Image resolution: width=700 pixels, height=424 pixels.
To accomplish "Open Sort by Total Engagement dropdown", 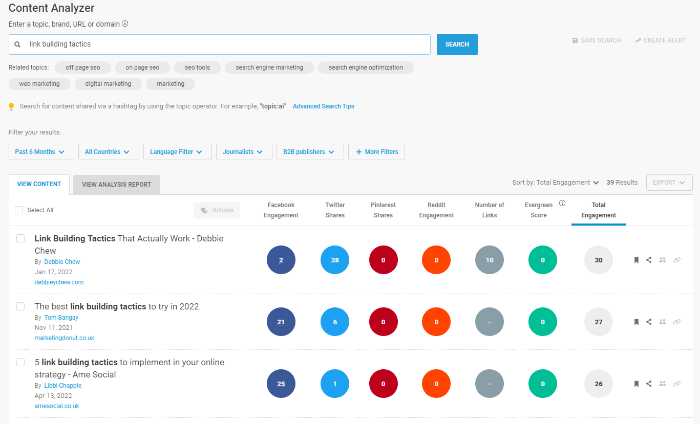I will [555, 183].
